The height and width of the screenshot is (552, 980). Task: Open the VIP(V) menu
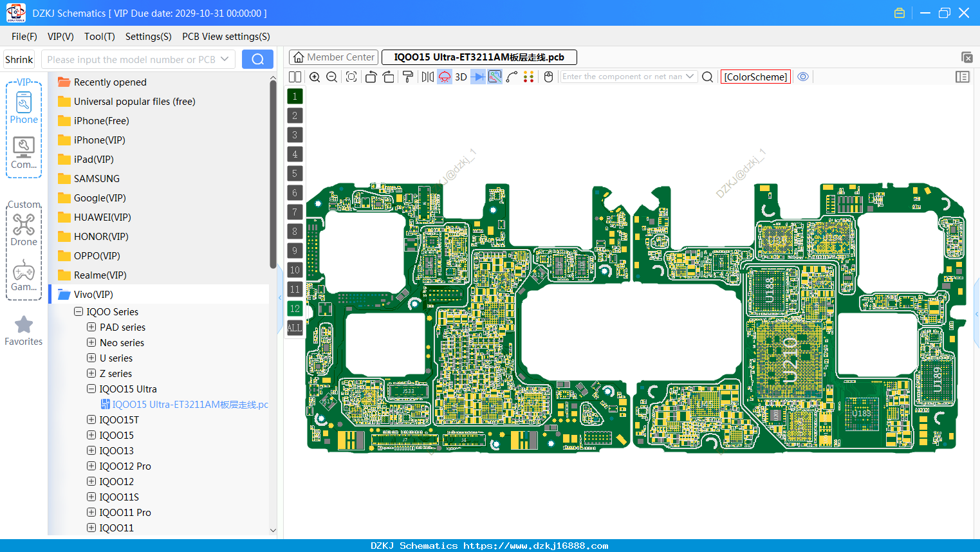pos(60,37)
